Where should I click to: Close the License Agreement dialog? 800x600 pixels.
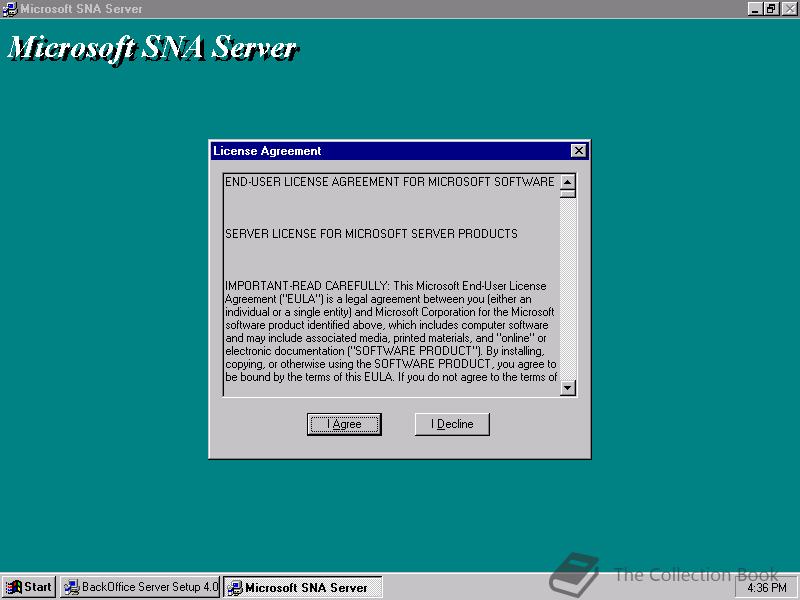pos(578,151)
